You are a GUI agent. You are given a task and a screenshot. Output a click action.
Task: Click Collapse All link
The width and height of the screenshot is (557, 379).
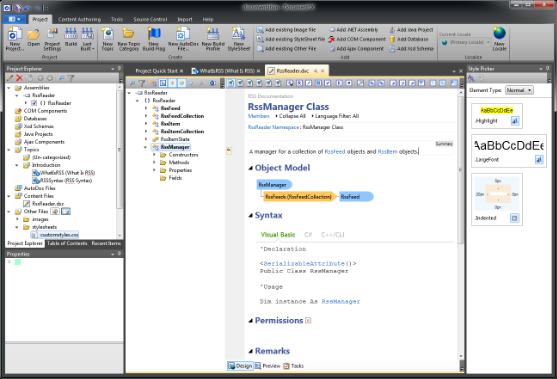click(x=292, y=116)
